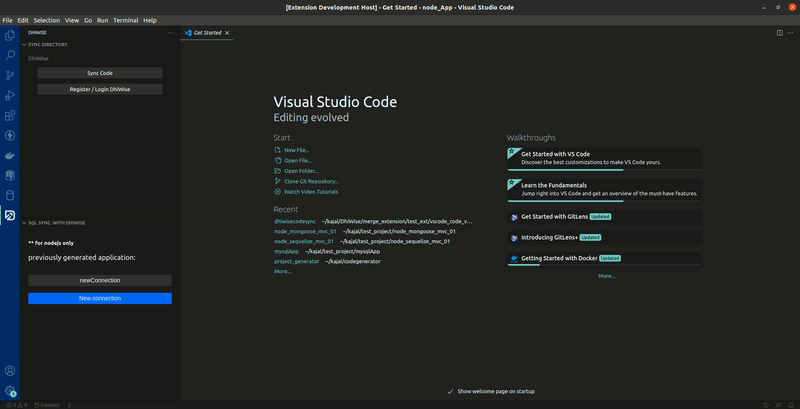The width and height of the screenshot is (800, 409).
Task: Click the New File... link
Action: coord(297,150)
